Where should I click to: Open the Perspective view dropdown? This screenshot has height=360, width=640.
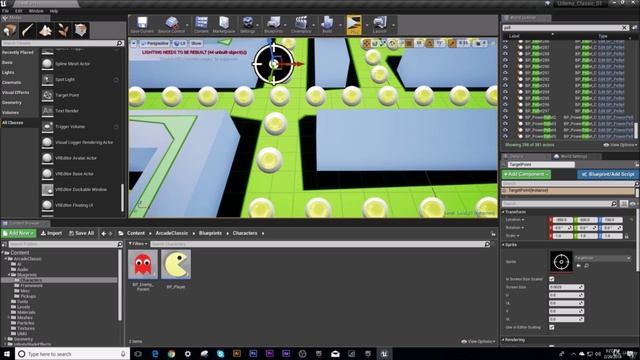pos(155,43)
